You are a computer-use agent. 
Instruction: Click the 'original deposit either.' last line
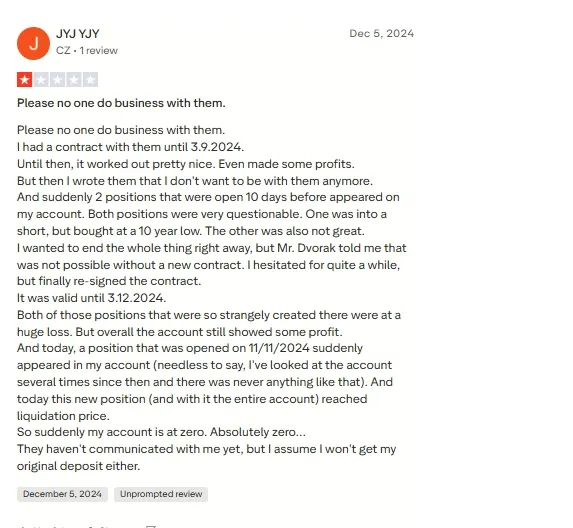(x=79, y=466)
